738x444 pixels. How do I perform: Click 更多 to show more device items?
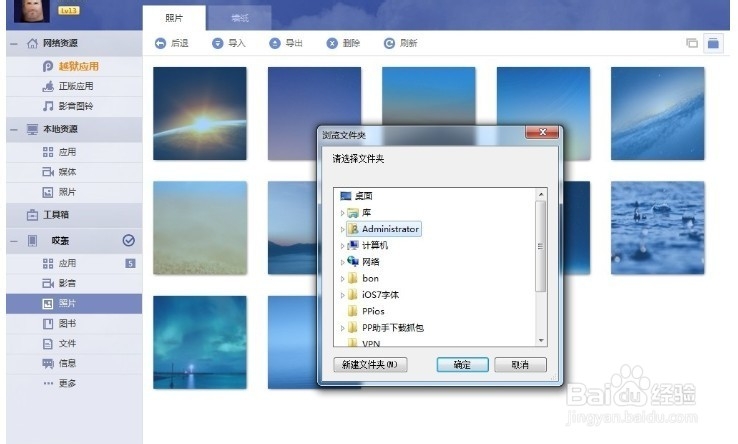(x=74, y=383)
